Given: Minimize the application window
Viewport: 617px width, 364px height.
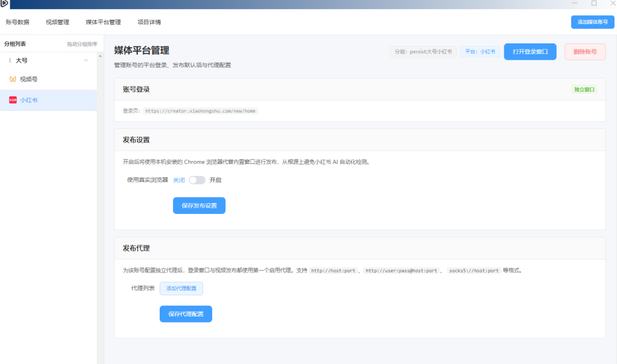Looking at the screenshot, I should 575,3.
